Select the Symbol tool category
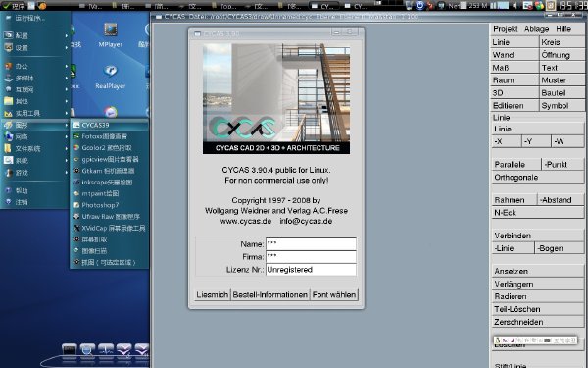The image size is (588, 368). pyautogui.click(x=562, y=106)
